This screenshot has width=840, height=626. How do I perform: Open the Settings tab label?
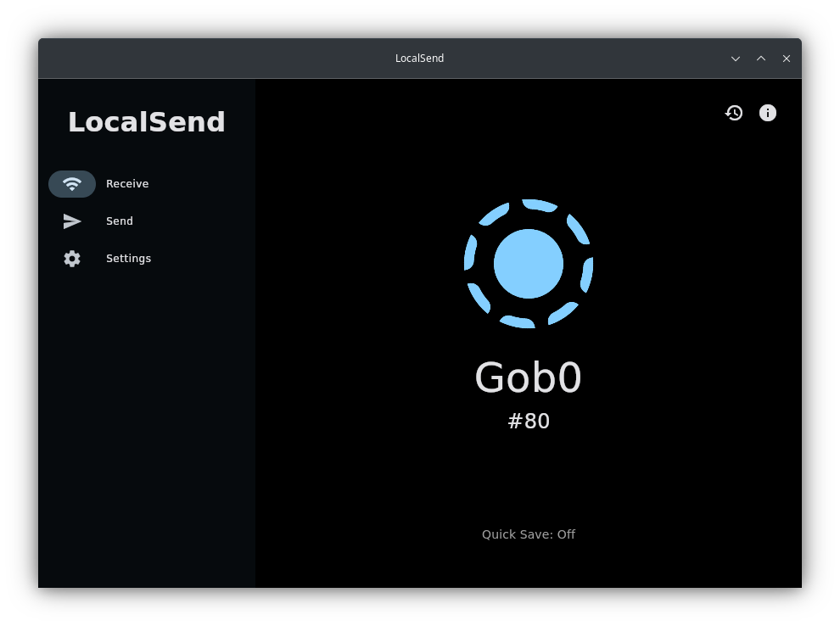129,259
